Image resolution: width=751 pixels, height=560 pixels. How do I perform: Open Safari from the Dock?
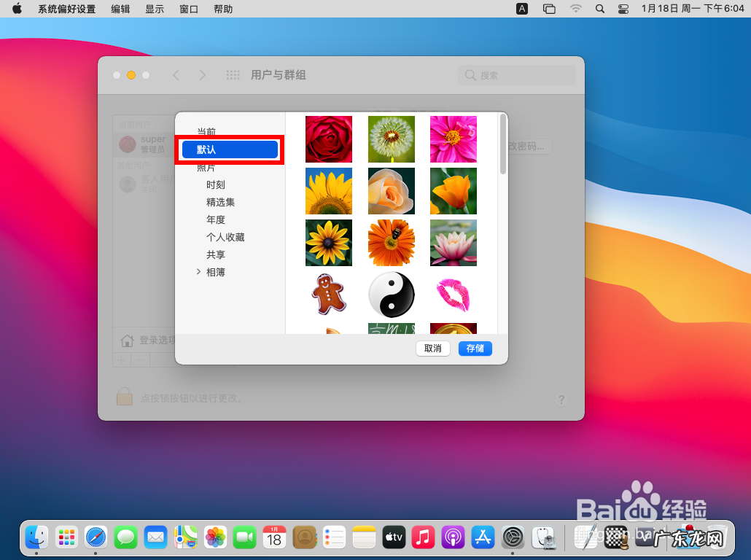(x=96, y=537)
